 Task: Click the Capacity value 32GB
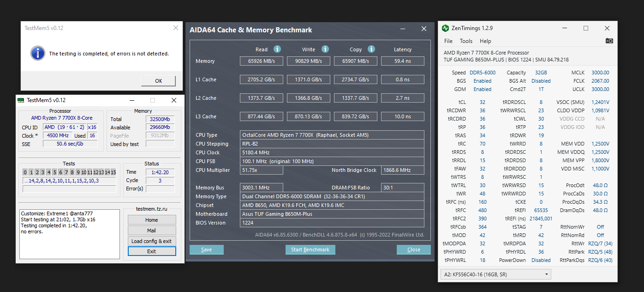coord(541,73)
